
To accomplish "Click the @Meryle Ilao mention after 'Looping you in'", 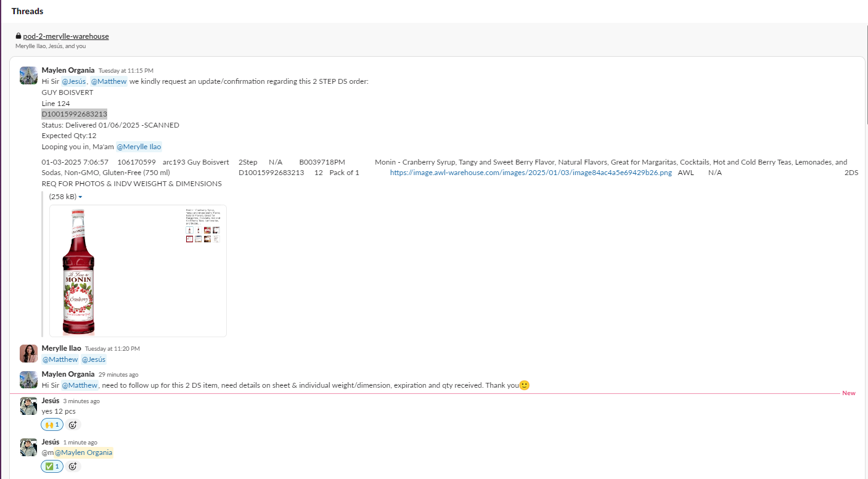I will 139,147.
